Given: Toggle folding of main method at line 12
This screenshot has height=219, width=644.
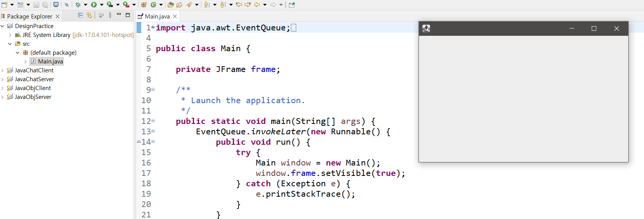Looking at the screenshot, I should pos(153,121).
